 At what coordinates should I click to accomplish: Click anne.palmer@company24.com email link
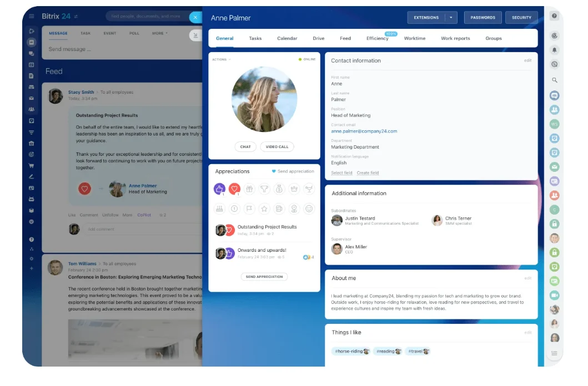(x=364, y=131)
